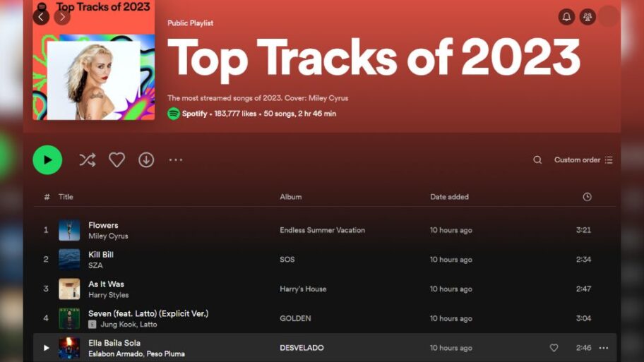Screen dimensions: 644x362
Task: Sort by the Title column header
Action: coord(66,197)
